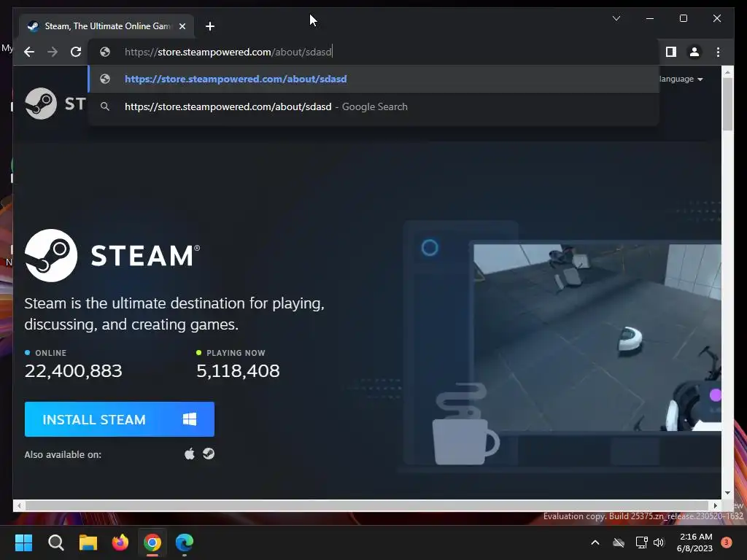Click the site info globe icon in address bar
The height and width of the screenshot is (560, 747).
(x=105, y=52)
